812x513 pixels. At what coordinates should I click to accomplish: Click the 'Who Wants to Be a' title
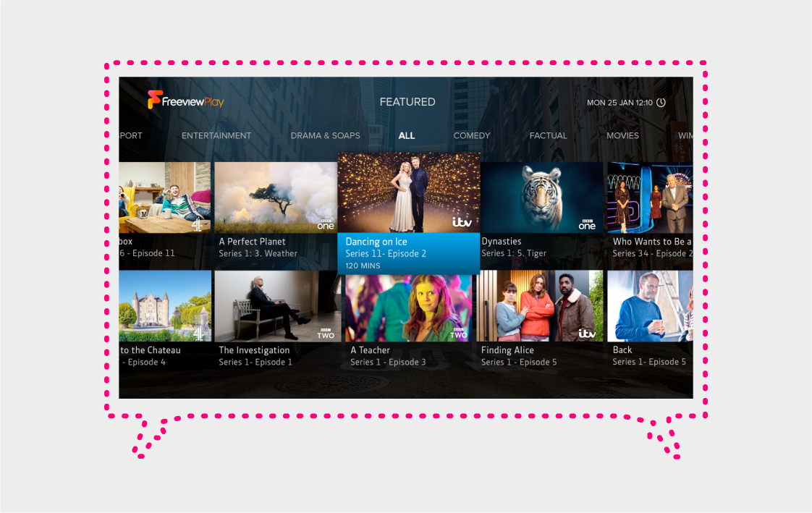652,241
